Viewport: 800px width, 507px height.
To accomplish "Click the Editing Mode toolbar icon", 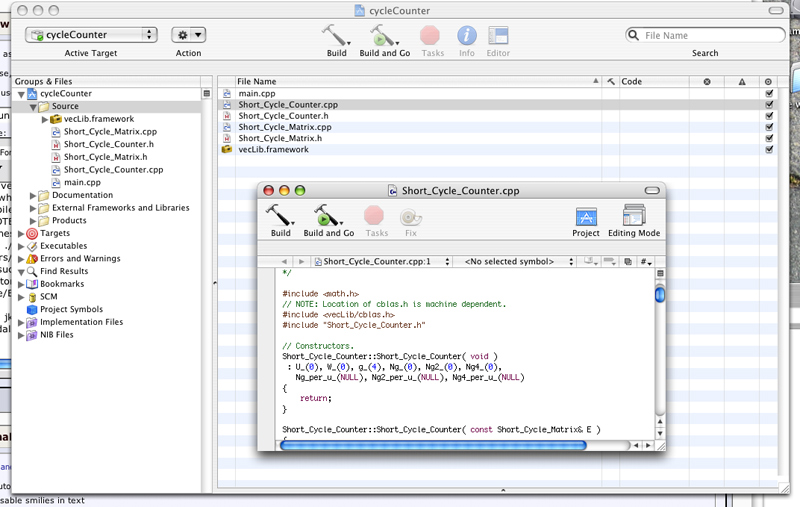I will (634, 215).
